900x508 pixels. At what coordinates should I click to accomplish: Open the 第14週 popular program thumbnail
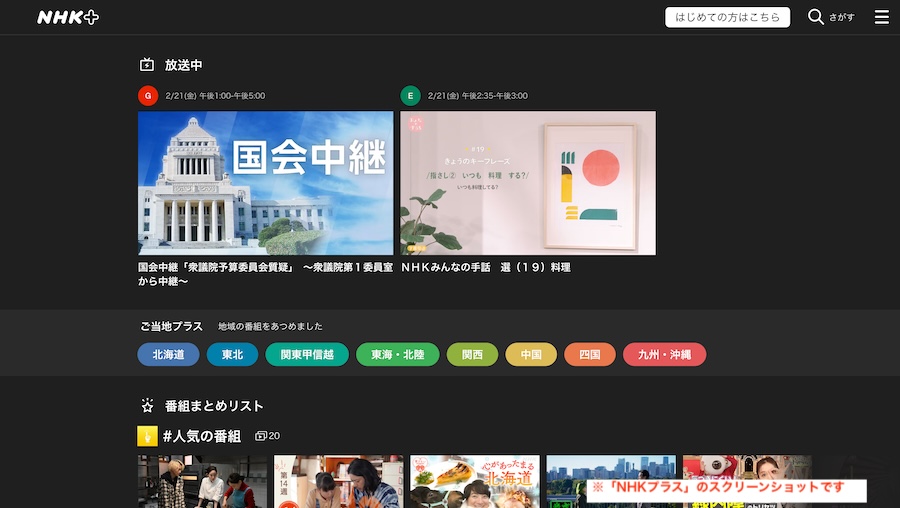coord(339,482)
